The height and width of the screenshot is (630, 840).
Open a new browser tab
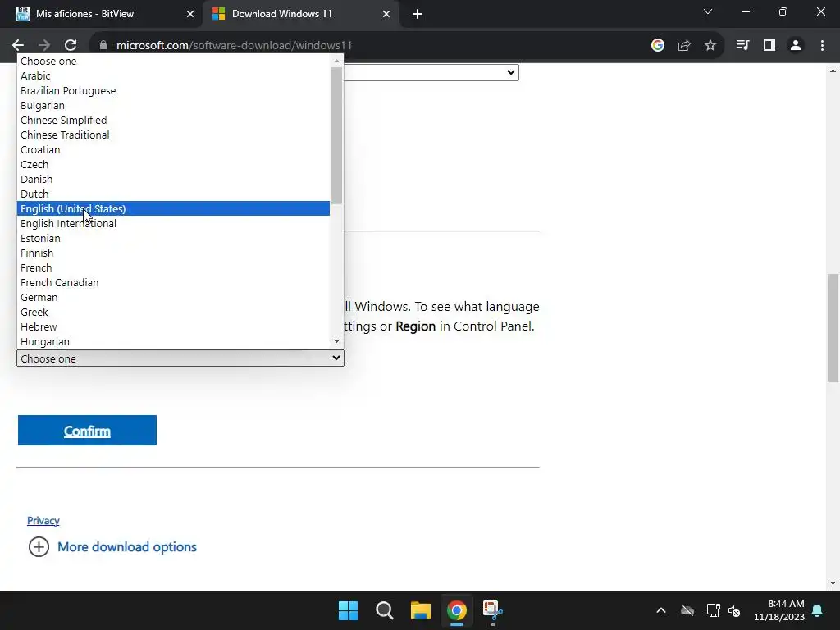[x=418, y=14]
